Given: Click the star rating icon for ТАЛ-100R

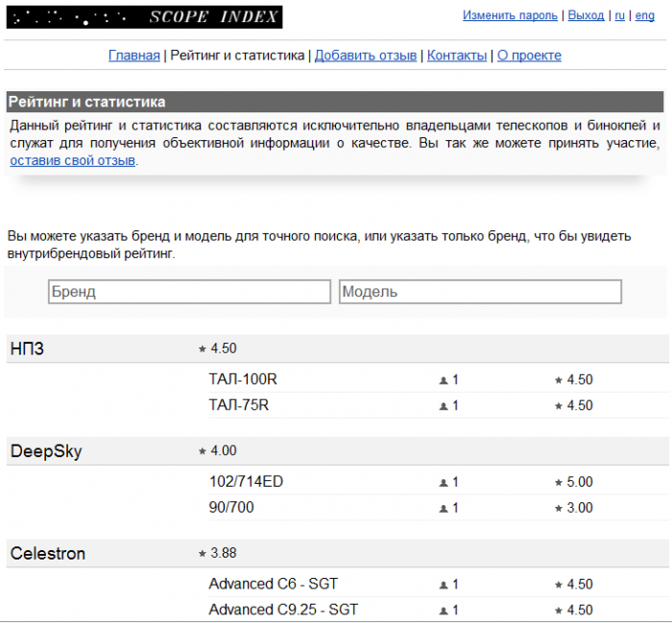Looking at the screenshot, I should 559,379.
